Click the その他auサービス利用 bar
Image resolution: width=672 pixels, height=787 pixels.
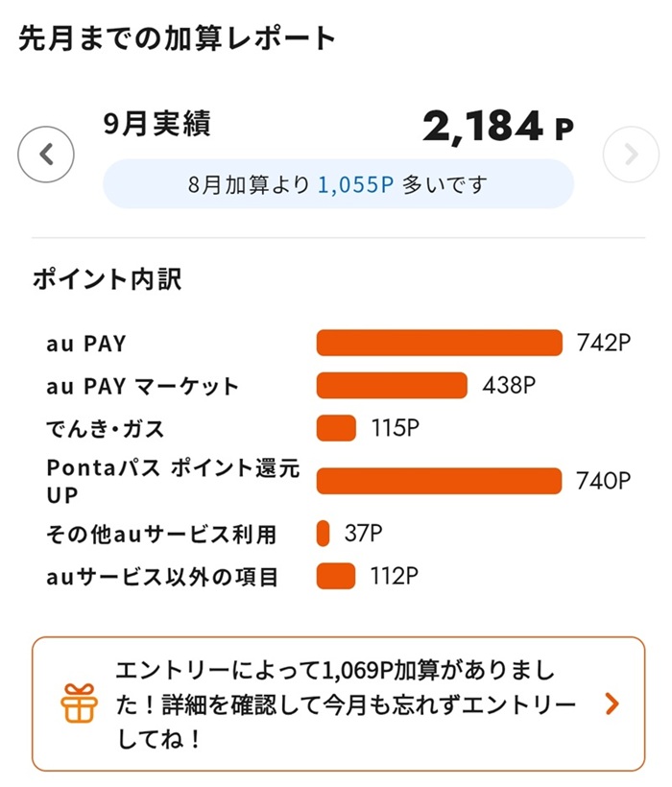[324, 533]
